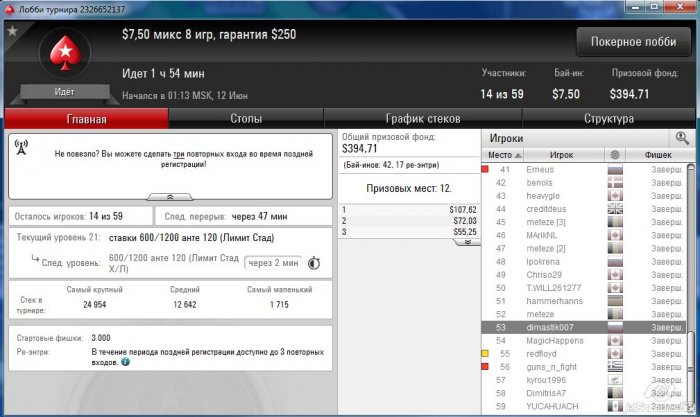Select player dimastik007 in the list
Screen dimensions: 700x417
(583, 327)
